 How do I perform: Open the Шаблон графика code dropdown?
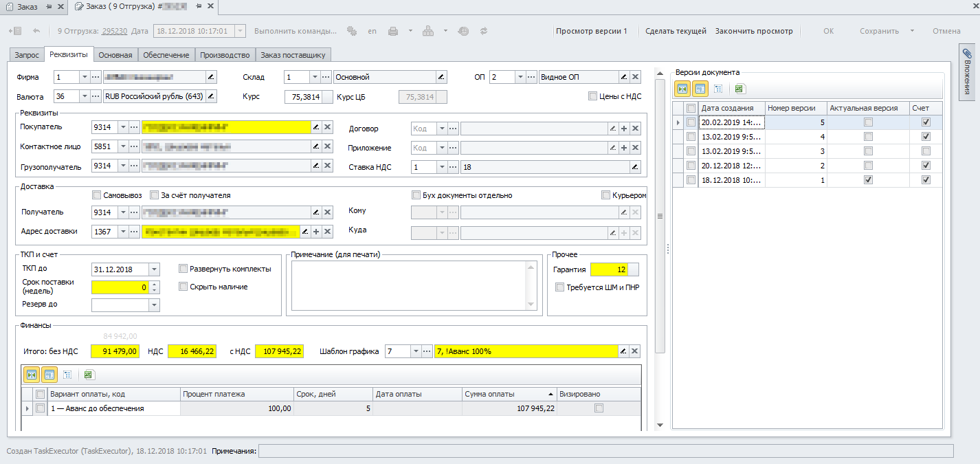[416, 351]
